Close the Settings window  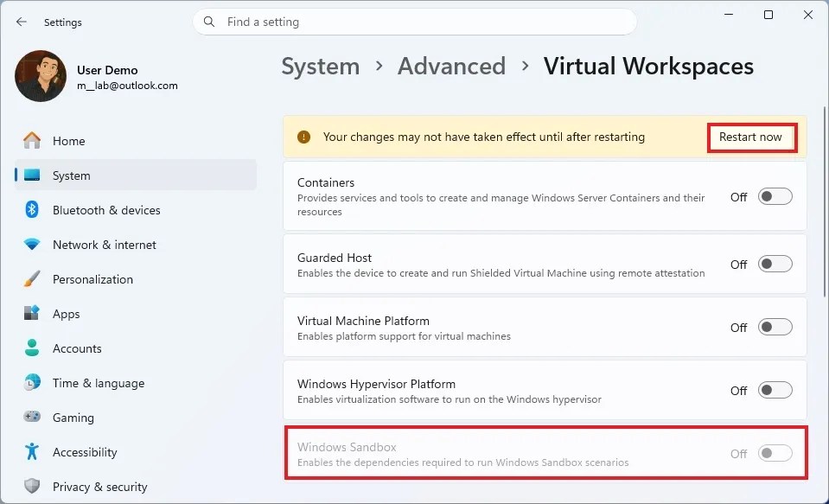click(x=808, y=15)
